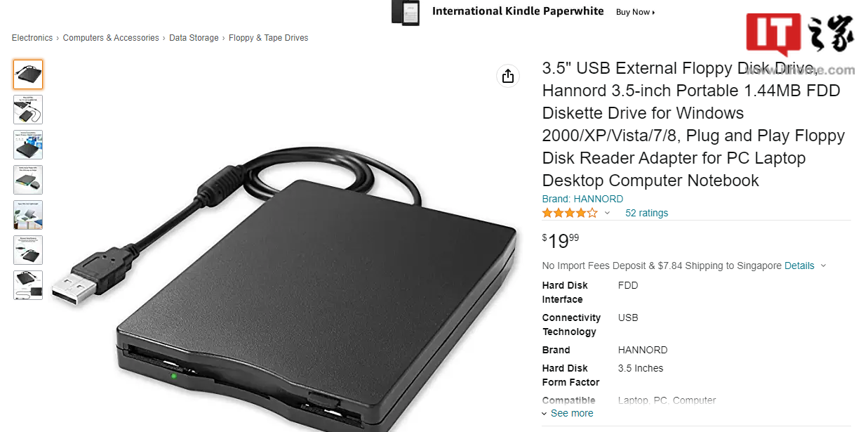Select the first product thumbnail
This screenshot has width=868, height=432.
[28, 74]
